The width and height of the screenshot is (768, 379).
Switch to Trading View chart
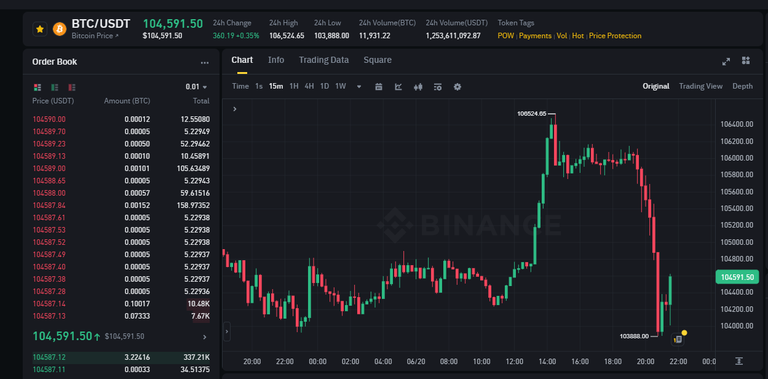coord(700,86)
